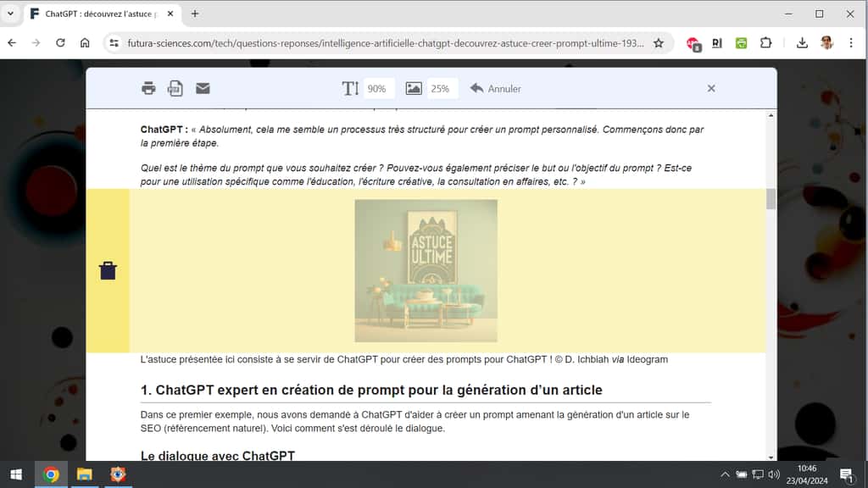
Task: Click the futura-sciences URL address bar
Action: pos(386,43)
